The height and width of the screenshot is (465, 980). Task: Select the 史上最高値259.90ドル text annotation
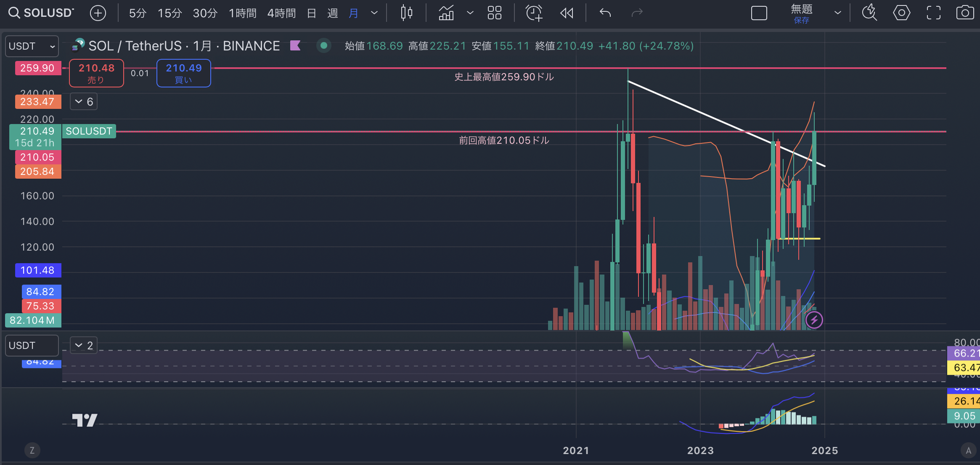click(x=504, y=77)
